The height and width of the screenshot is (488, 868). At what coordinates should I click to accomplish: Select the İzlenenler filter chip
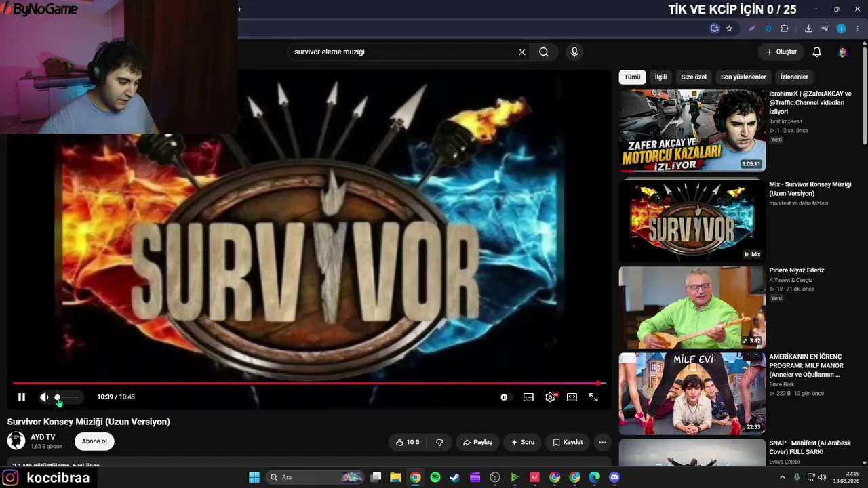pos(794,77)
